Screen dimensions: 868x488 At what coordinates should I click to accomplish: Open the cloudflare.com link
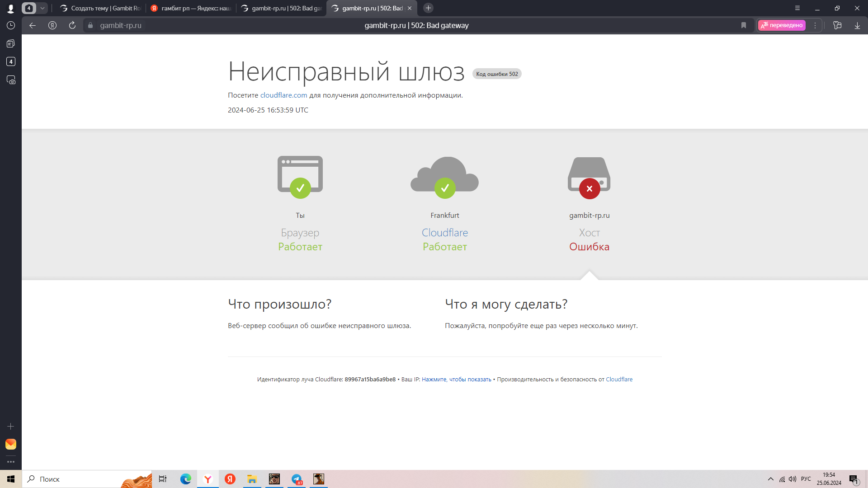point(283,95)
